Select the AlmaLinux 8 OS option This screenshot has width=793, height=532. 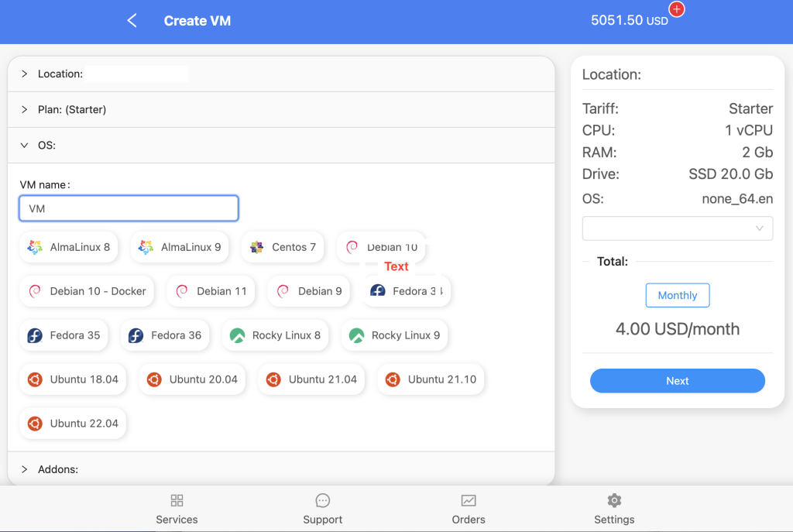point(69,247)
